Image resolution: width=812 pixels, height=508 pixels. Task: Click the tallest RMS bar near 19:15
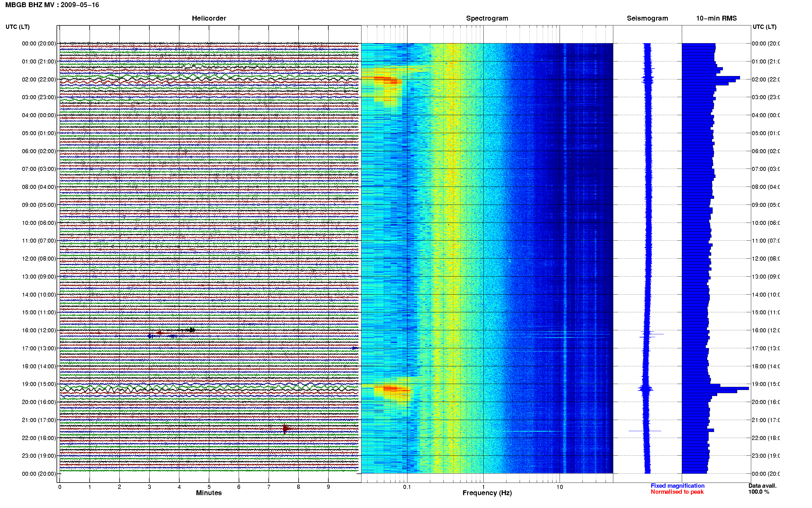715,388
